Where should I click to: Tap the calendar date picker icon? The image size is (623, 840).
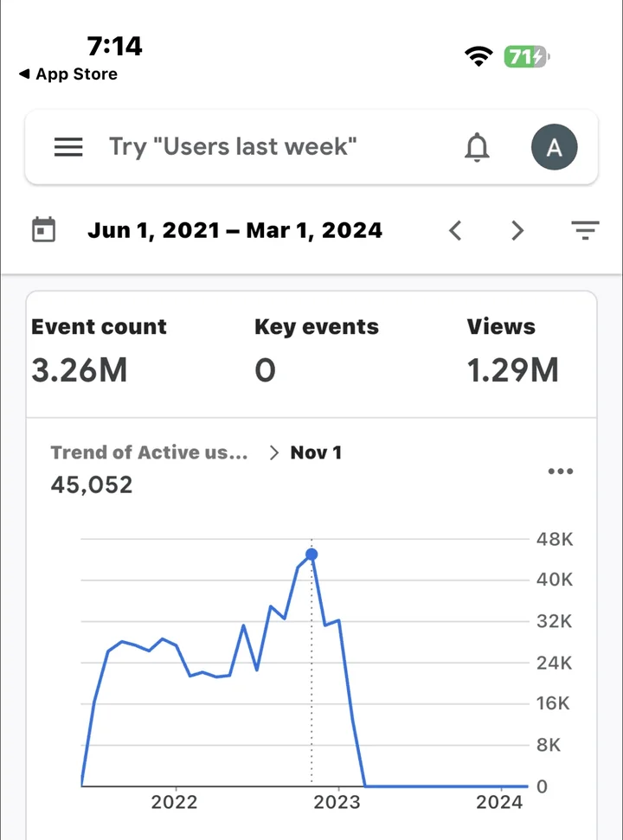pos(43,230)
